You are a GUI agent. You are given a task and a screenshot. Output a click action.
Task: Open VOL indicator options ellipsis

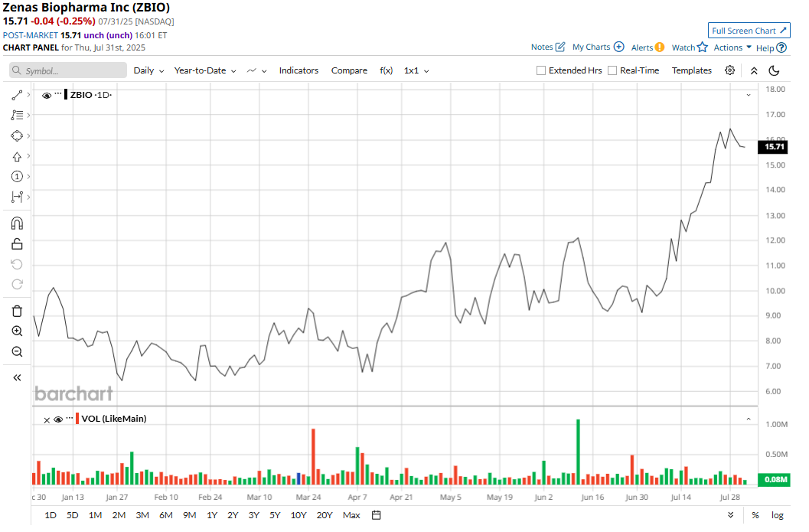coord(70,418)
